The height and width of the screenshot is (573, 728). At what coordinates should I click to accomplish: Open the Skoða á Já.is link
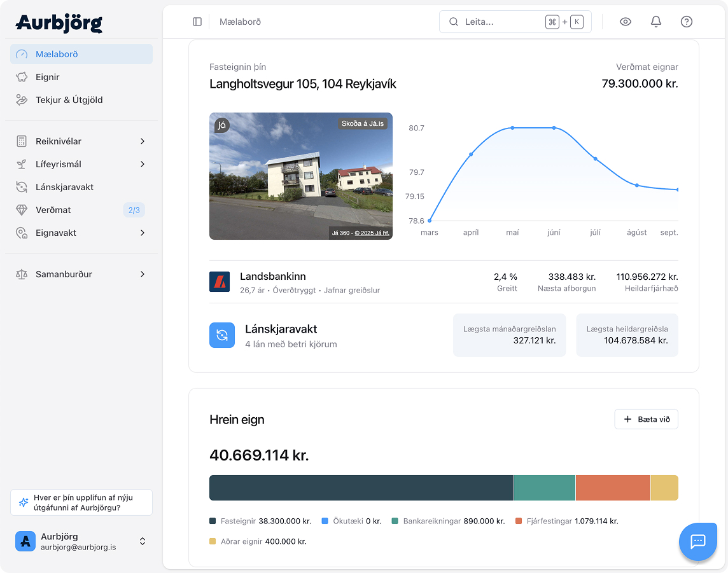pyautogui.click(x=363, y=123)
